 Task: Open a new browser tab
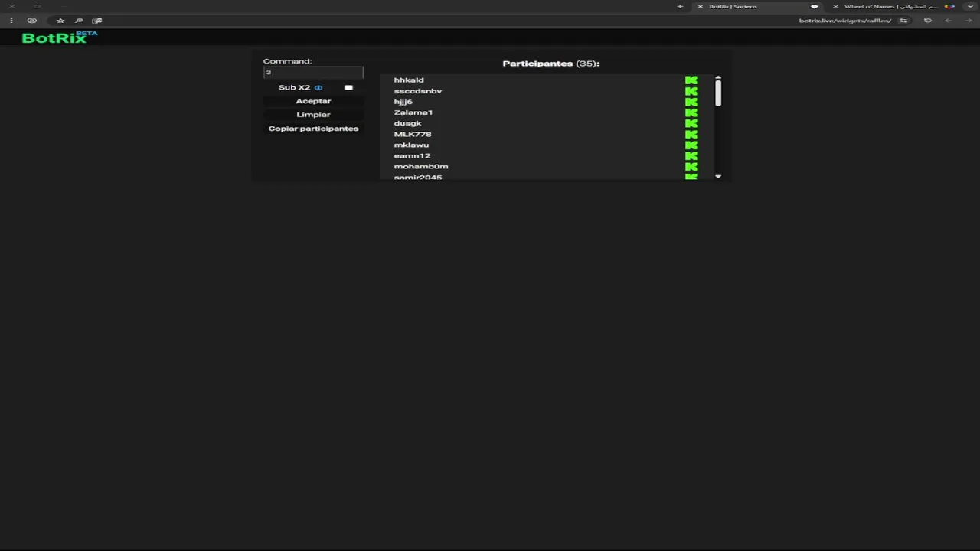[x=680, y=6]
